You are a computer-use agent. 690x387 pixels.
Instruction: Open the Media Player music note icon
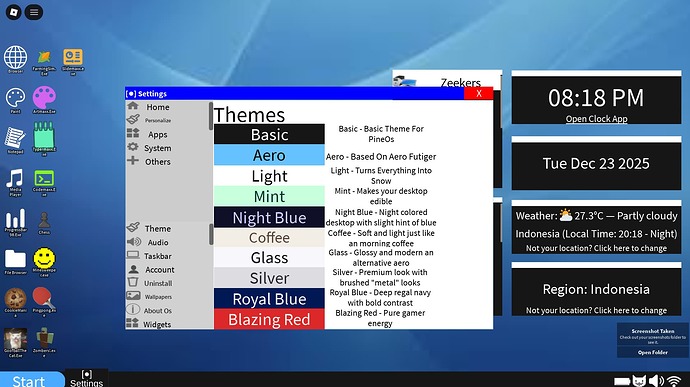coord(15,178)
